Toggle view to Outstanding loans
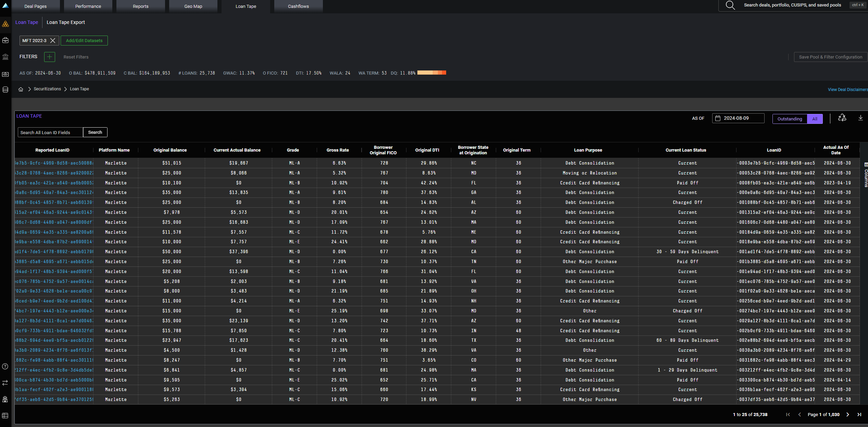The image size is (868, 427). click(790, 119)
